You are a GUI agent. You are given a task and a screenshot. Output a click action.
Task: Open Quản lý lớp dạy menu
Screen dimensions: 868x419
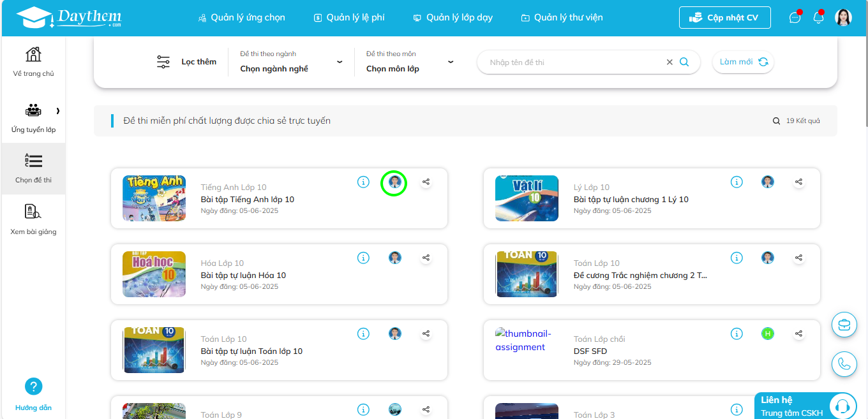[x=453, y=18]
